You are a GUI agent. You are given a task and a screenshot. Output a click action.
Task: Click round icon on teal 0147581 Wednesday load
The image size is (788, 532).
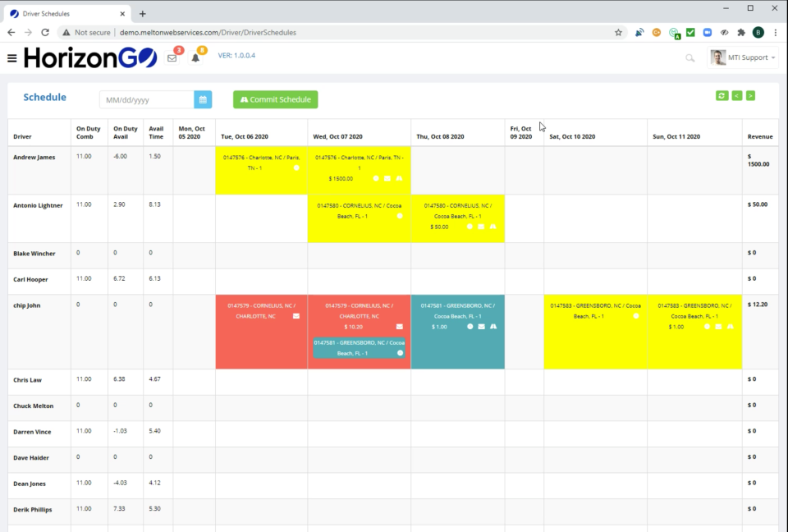400,353
